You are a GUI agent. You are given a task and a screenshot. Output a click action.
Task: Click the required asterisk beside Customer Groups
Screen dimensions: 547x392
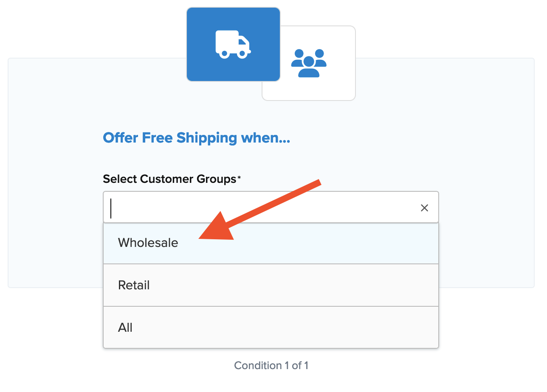pos(239,178)
